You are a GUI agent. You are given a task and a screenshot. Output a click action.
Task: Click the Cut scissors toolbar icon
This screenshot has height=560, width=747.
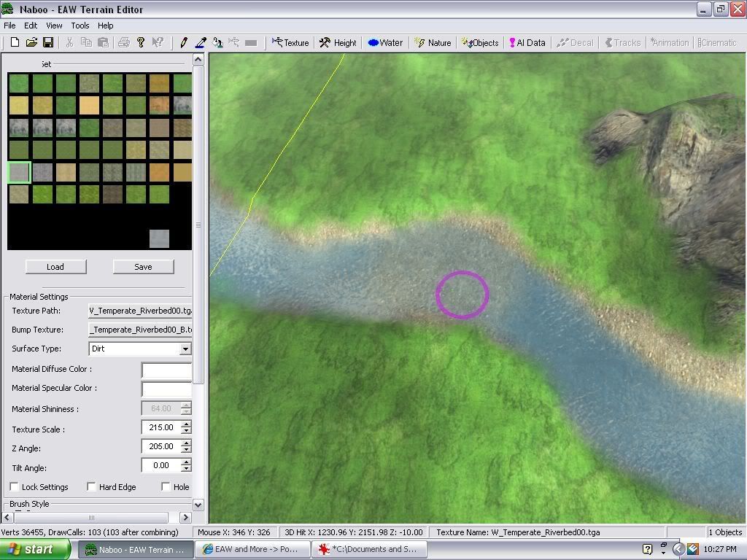tap(69, 42)
